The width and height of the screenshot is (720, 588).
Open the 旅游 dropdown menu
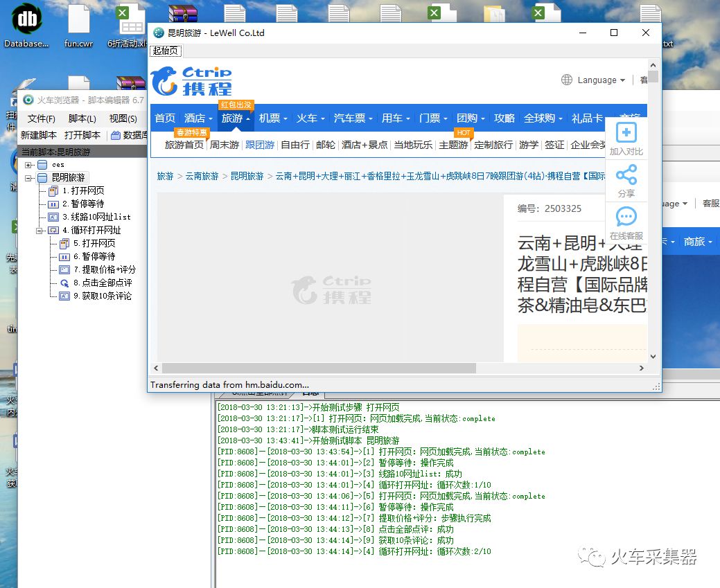pos(236,118)
